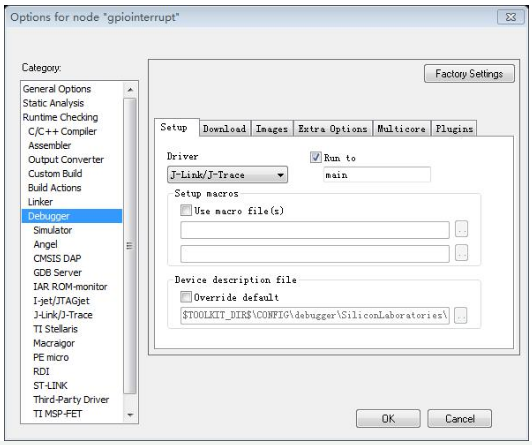Browse for the first macro file
The width and height of the screenshot is (532, 445).
(461, 229)
